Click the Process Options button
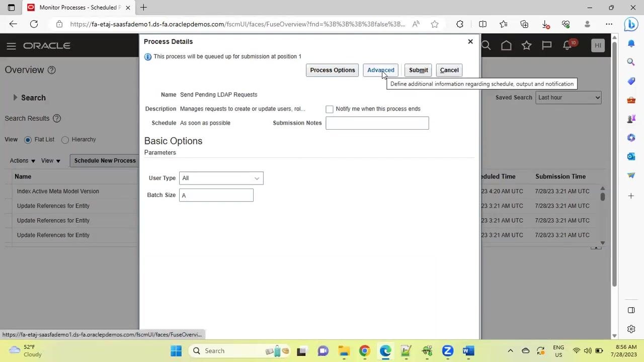This screenshot has width=644, height=362. point(333,70)
